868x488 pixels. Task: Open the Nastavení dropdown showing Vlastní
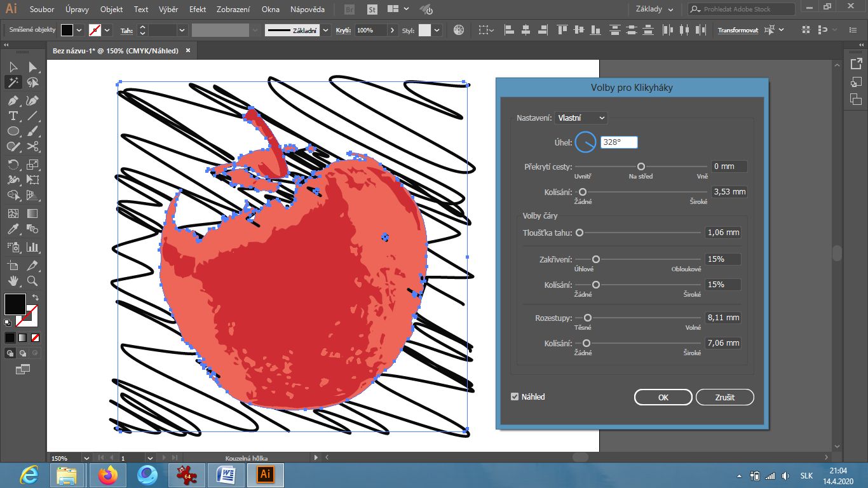click(580, 118)
